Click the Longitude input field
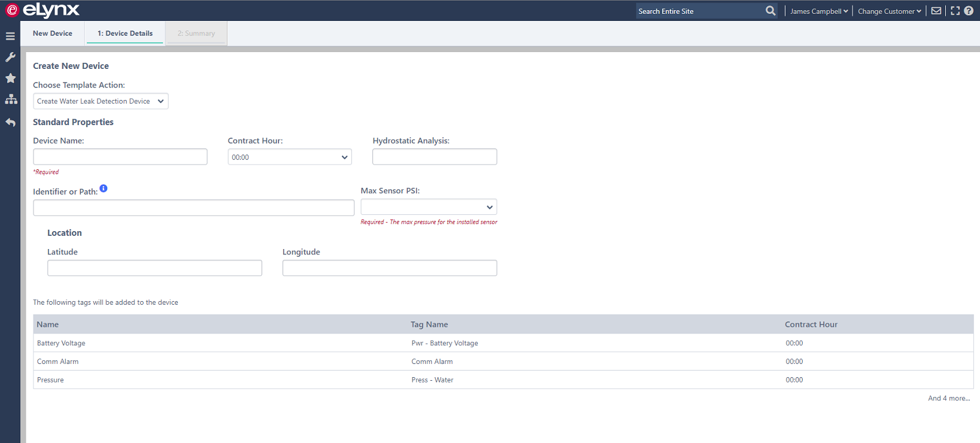This screenshot has width=980, height=443. coord(390,268)
